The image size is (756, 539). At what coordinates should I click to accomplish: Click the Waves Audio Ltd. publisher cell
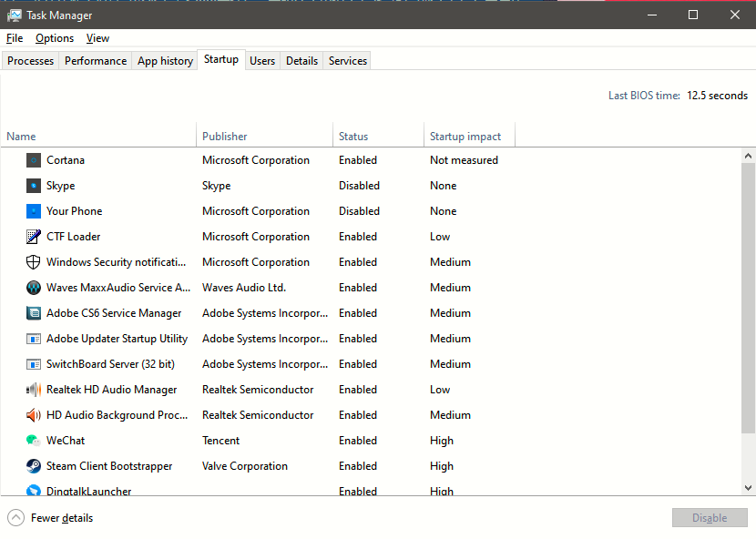tap(244, 288)
